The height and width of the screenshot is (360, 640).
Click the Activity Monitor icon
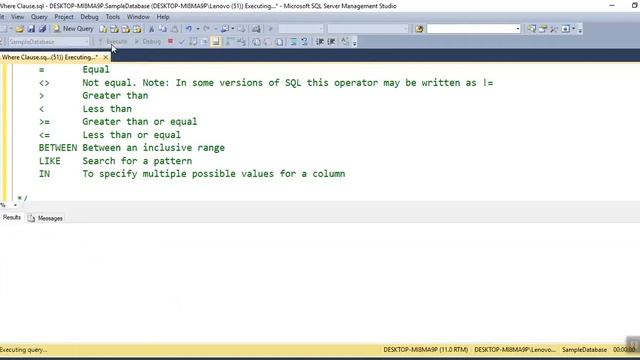point(256,29)
